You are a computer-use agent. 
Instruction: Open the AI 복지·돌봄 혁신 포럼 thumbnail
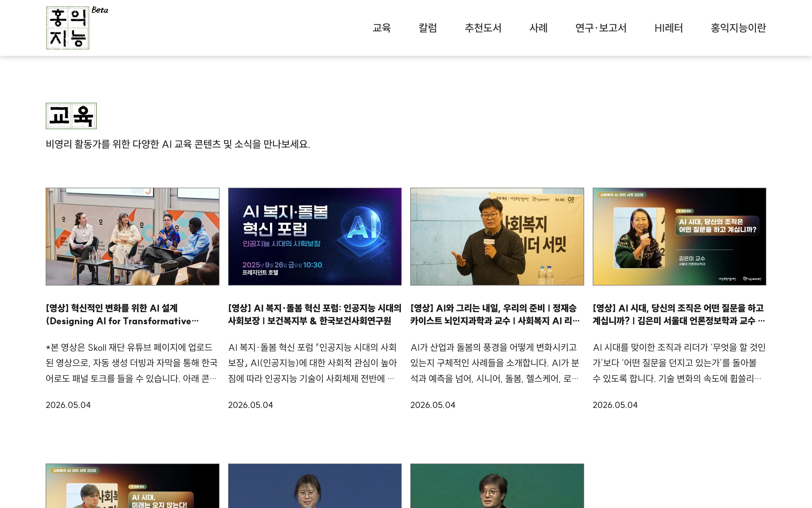coord(315,236)
